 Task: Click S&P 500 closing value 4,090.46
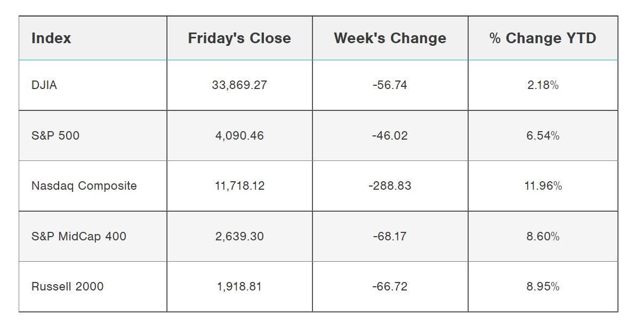[x=239, y=135]
